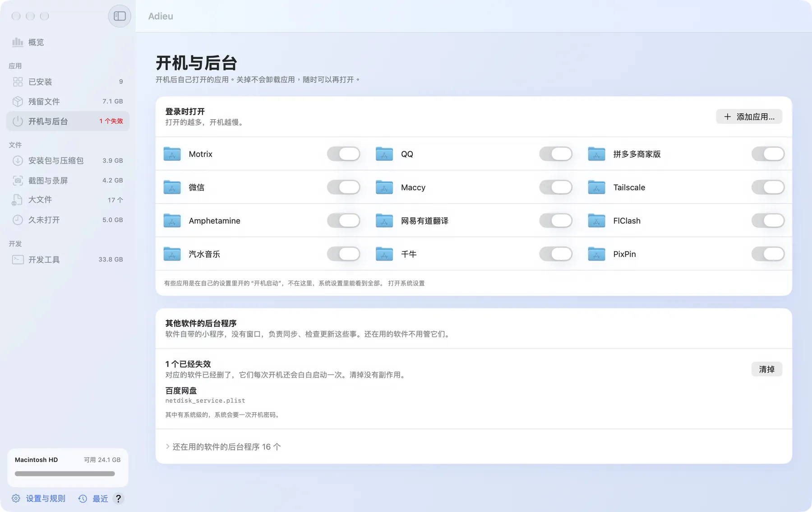The image size is (812, 512).
Task: Click the 残留文件 box icon
Action: [18, 102]
